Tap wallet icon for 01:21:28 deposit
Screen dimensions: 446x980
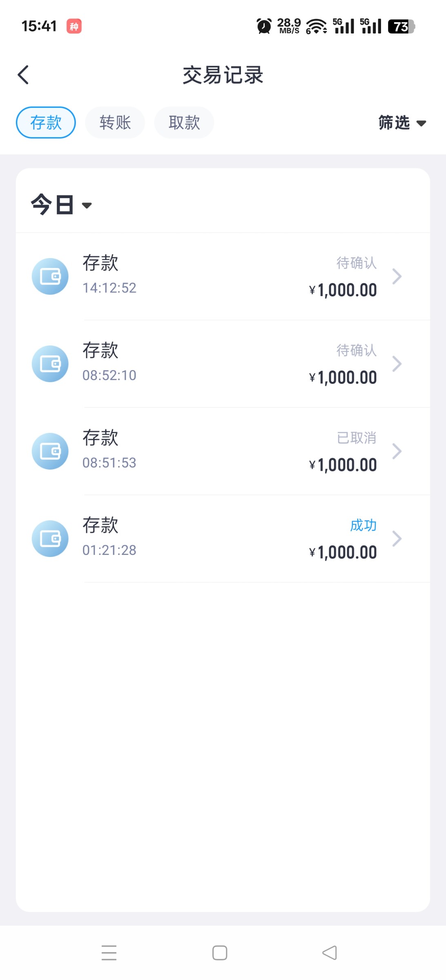click(50, 539)
